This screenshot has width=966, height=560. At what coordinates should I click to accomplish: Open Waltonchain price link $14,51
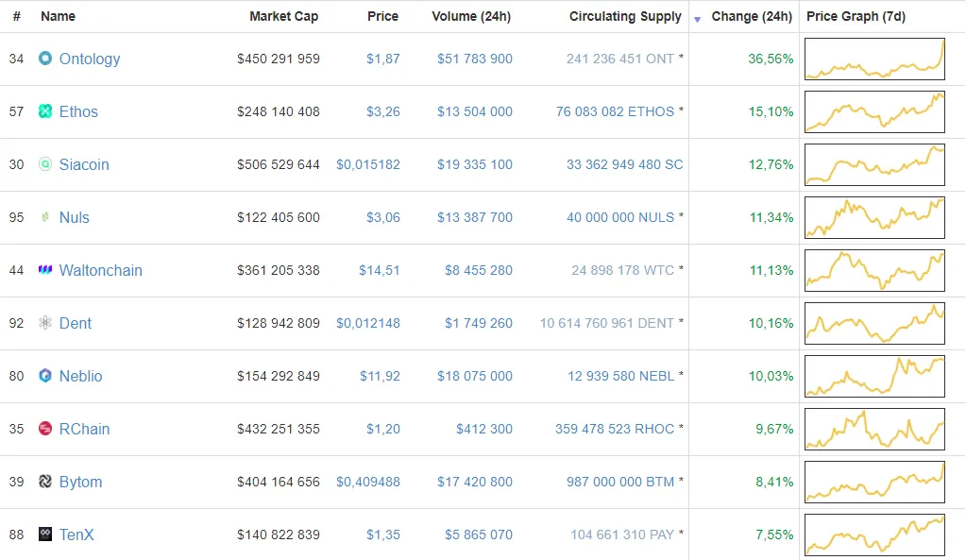(379, 270)
